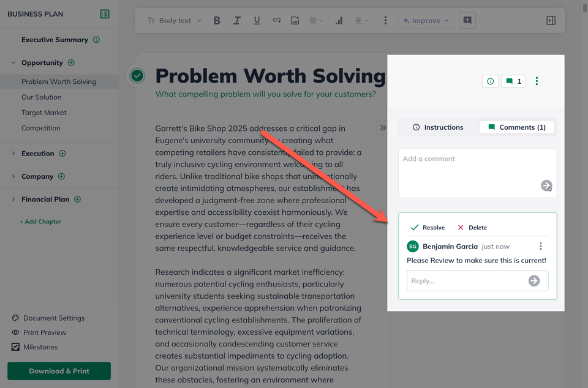Open the toolbar more options menu
The width and height of the screenshot is (588, 388).
[x=385, y=21]
